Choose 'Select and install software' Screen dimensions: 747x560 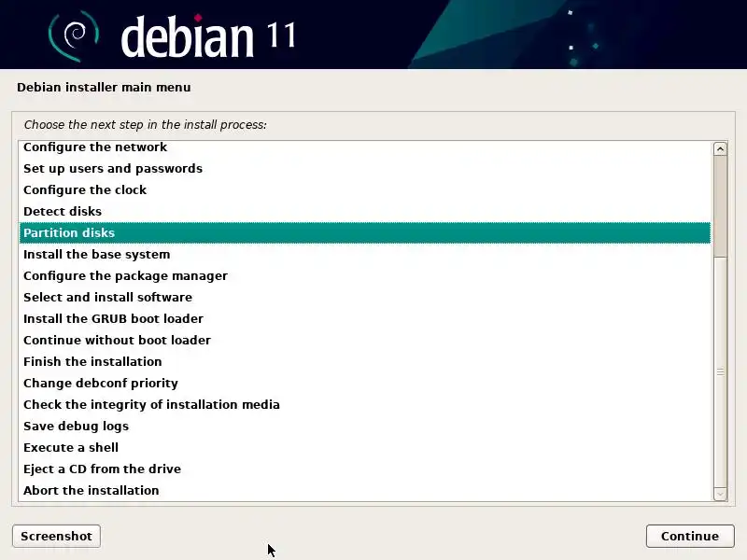[x=365, y=297]
